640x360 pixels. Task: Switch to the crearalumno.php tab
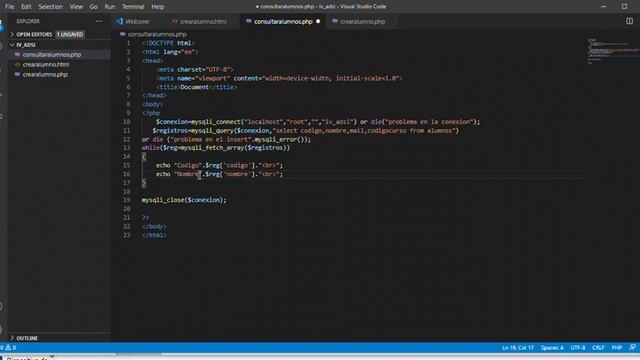pos(362,21)
